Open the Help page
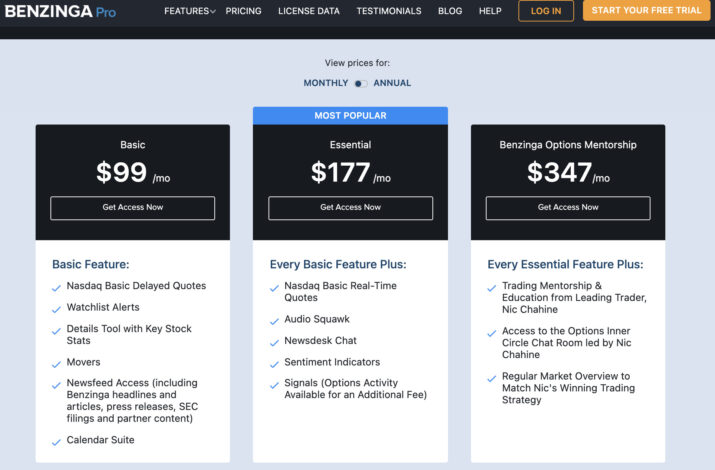The width and height of the screenshot is (715, 470). (490, 11)
